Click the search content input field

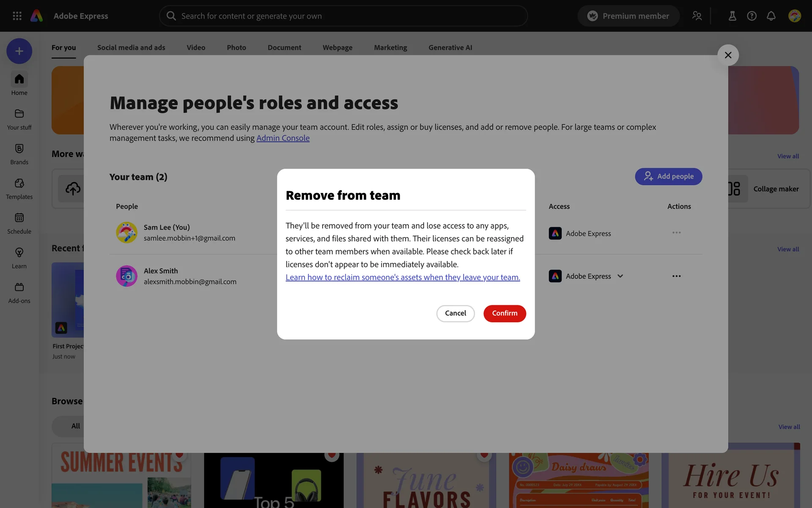tap(343, 16)
